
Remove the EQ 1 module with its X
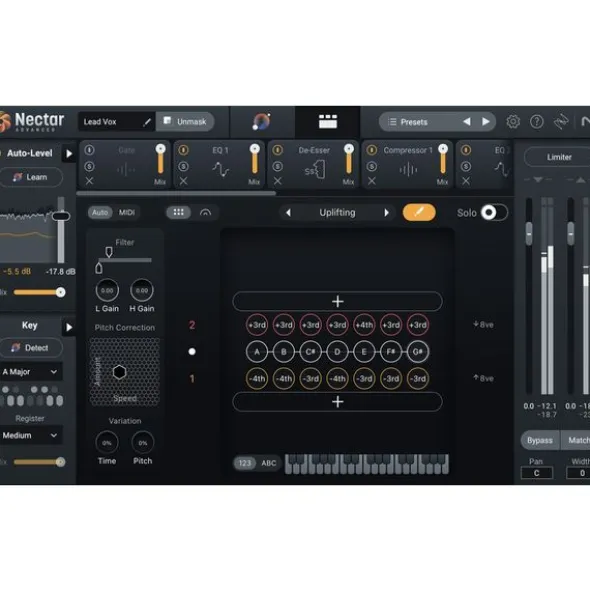[x=184, y=181]
